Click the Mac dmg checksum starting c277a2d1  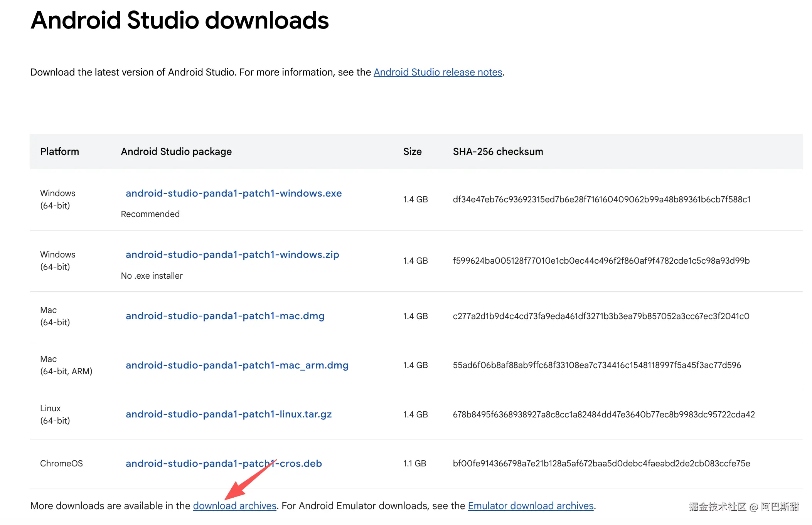[x=601, y=316]
